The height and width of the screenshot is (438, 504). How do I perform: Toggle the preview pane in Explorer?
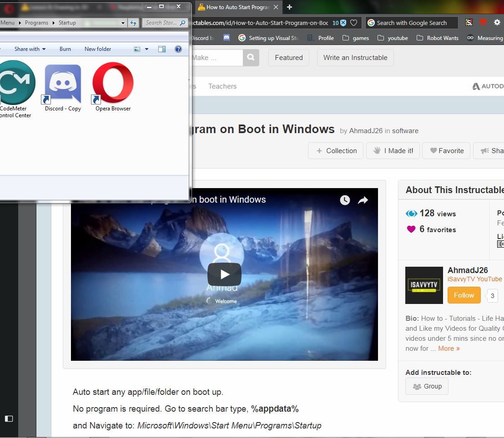162,49
